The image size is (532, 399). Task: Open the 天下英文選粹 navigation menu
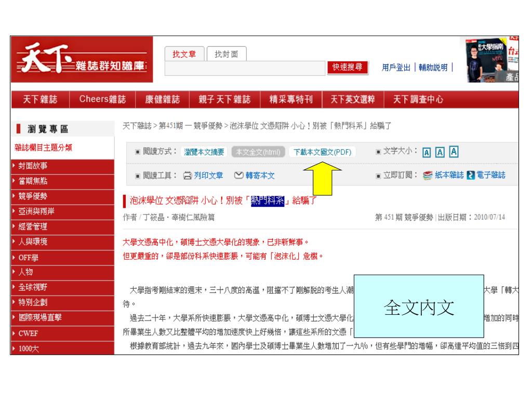353,99
